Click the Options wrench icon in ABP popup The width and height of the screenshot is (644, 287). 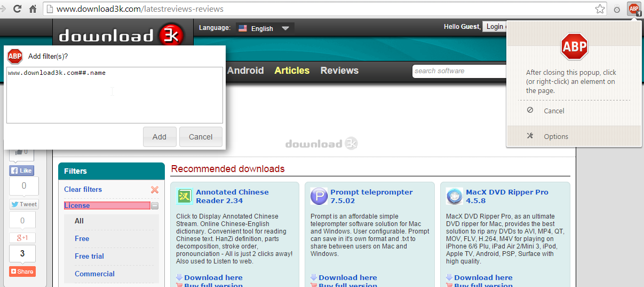click(530, 136)
